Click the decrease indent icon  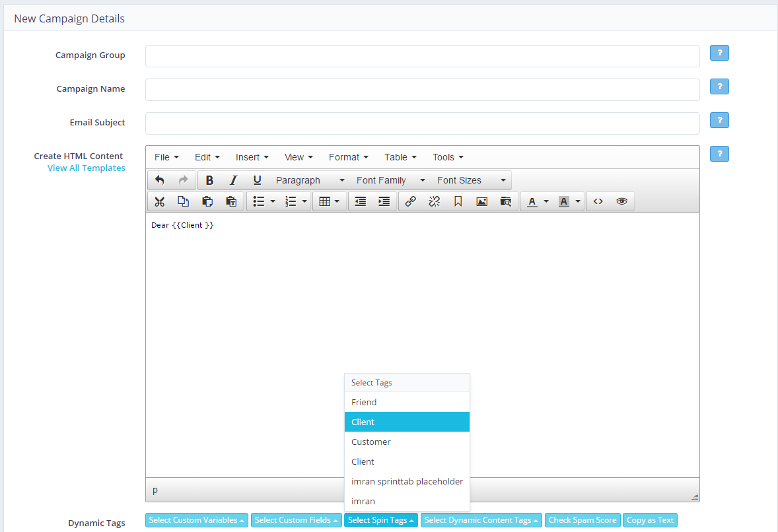tap(360, 201)
